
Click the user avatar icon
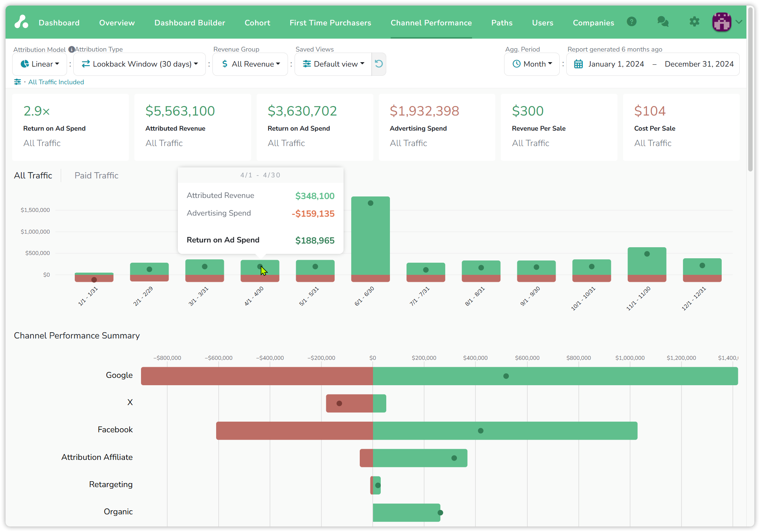pos(722,22)
